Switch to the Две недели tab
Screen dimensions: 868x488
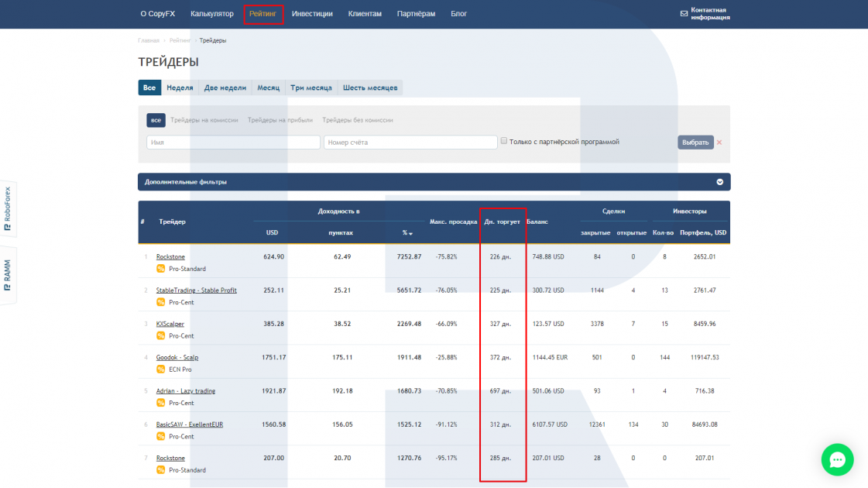point(225,88)
